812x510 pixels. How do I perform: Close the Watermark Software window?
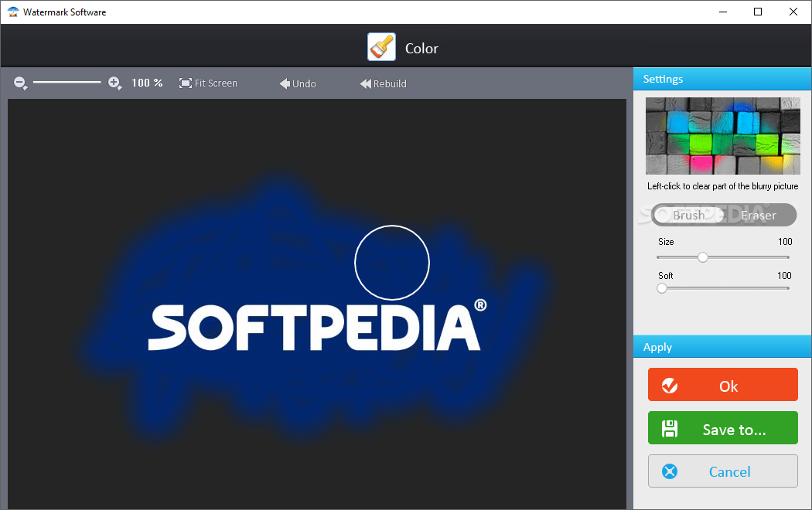click(x=793, y=12)
